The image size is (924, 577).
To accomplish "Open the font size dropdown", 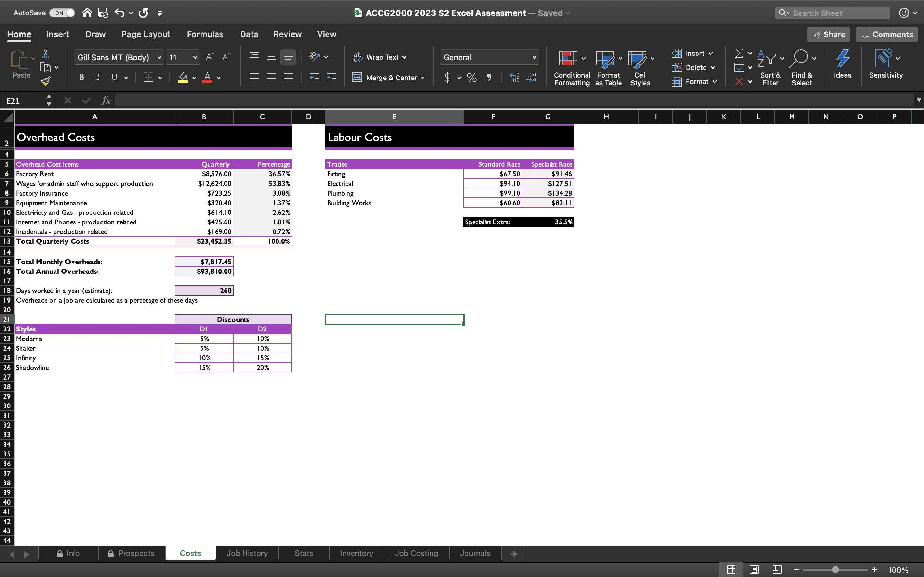I will (195, 57).
